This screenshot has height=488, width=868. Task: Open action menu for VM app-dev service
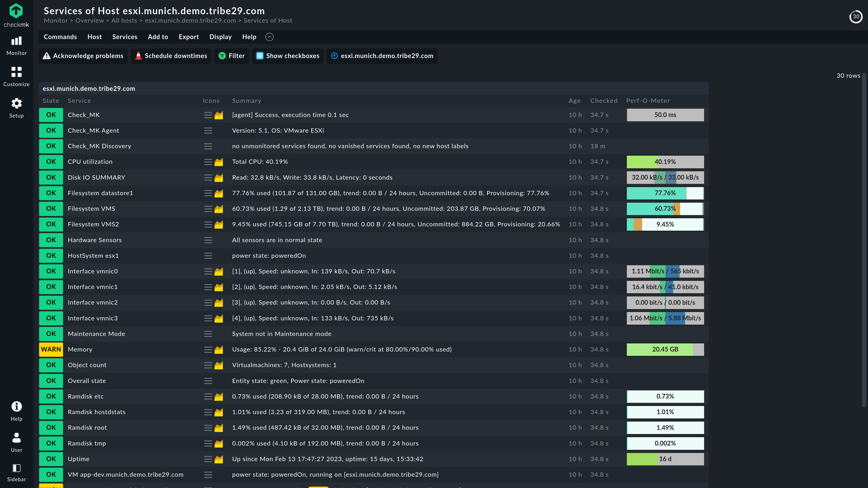pos(208,474)
